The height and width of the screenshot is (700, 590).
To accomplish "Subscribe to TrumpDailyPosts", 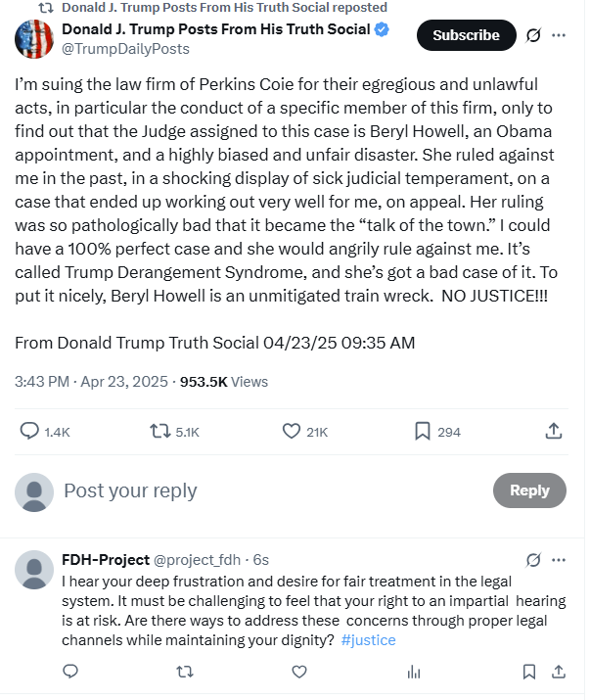I will point(466,35).
